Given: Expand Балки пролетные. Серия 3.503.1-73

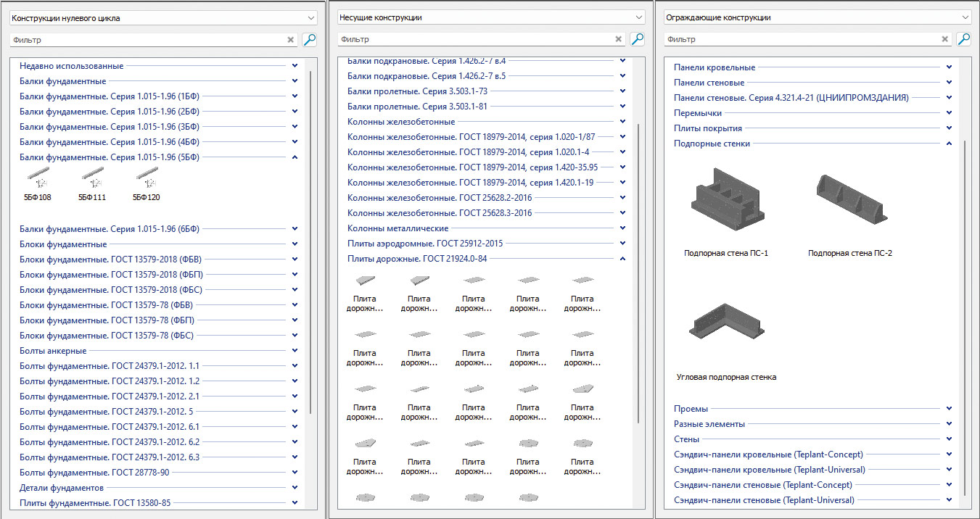Looking at the screenshot, I should [x=623, y=91].
